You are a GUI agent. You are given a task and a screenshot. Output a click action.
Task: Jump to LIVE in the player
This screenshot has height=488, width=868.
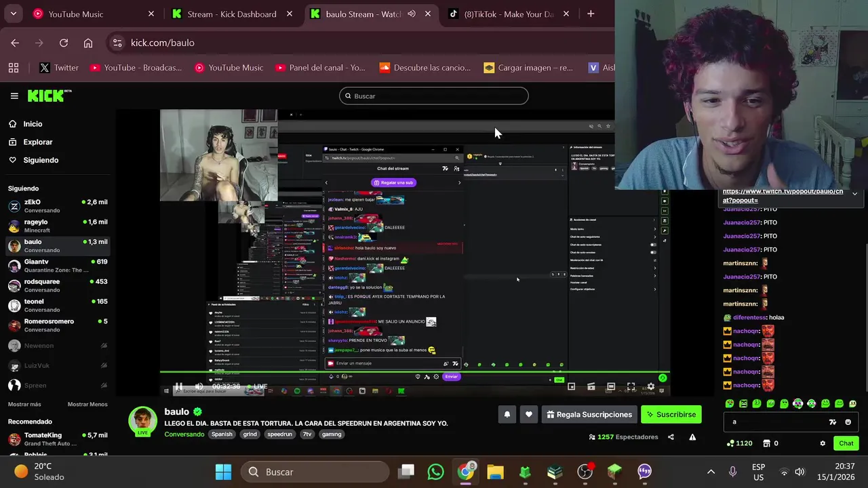(x=256, y=386)
